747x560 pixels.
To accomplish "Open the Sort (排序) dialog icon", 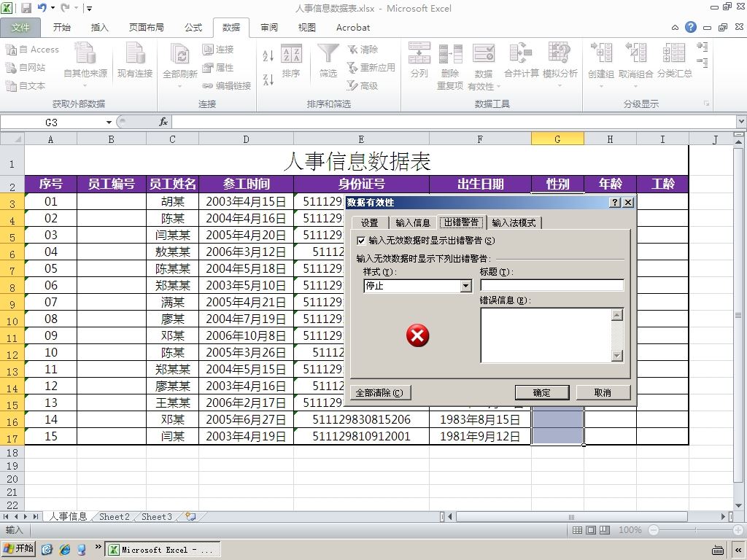I will pyautogui.click(x=291, y=54).
